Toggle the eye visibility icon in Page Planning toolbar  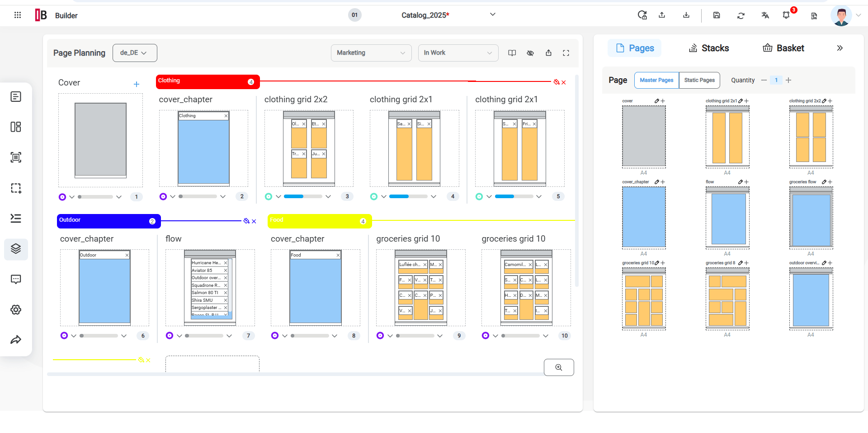[530, 53]
